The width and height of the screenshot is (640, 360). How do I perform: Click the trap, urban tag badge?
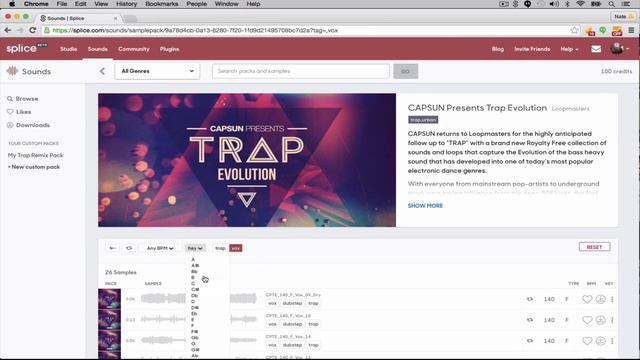tap(423, 120)
